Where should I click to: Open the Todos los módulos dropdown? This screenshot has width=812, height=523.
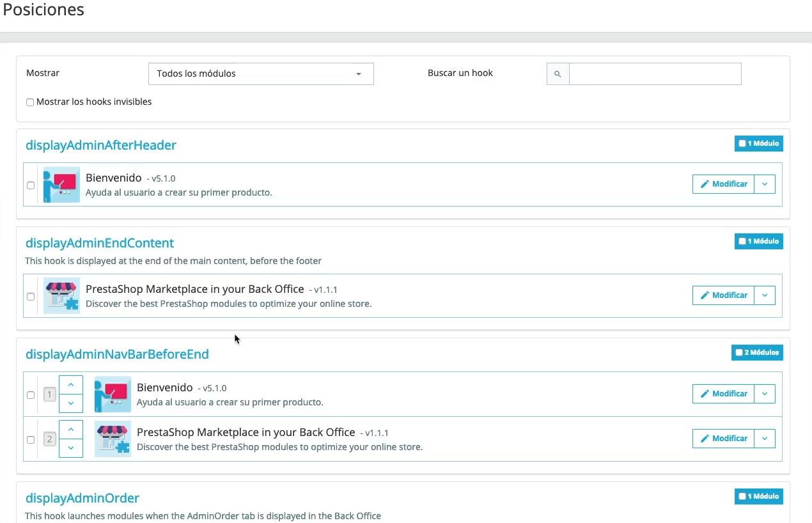click(x=261, y=74)
